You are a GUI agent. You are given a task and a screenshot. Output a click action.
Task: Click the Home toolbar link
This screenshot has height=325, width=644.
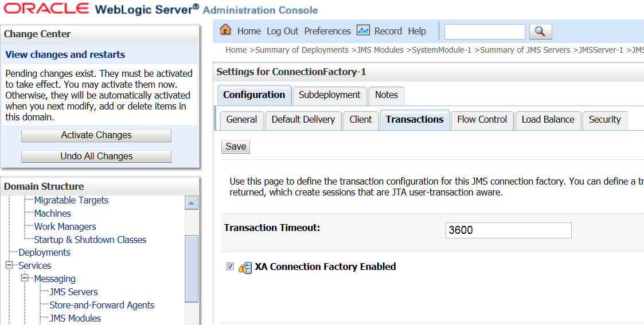[x=249, y=31]
